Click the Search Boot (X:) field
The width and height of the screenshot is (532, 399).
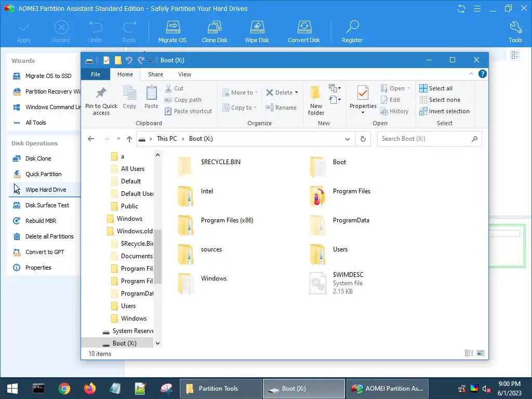(x=430, y=139)
